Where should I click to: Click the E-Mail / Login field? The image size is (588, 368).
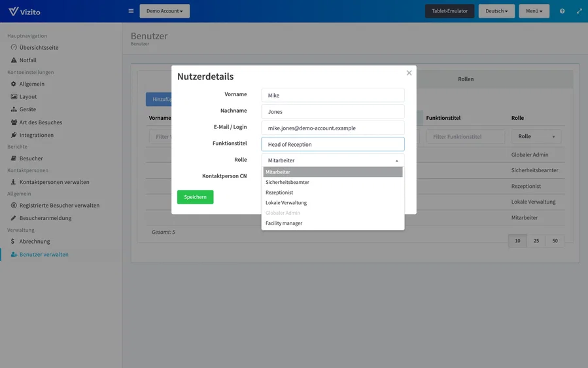[x=333, y=128]
